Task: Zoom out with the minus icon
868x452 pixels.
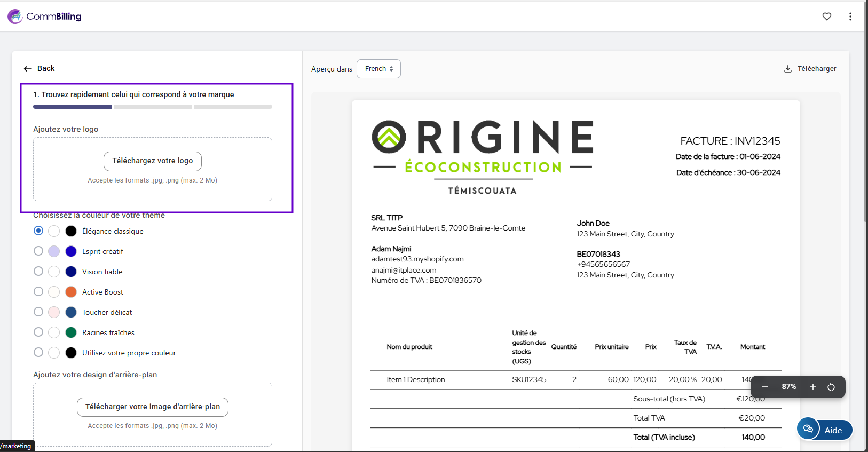Action: [765, 387]
